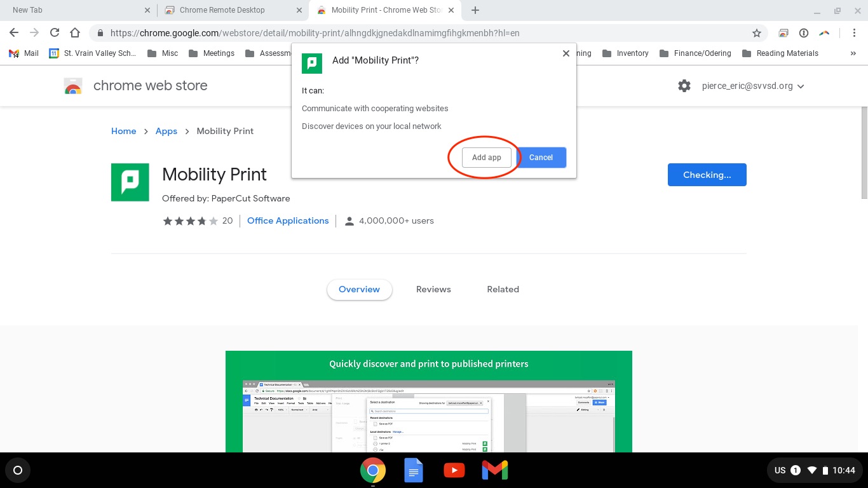This screenshot has width=868, height=488.
Task: Click the 'Mobility Print' app title heading
Action: coord(214,174)
